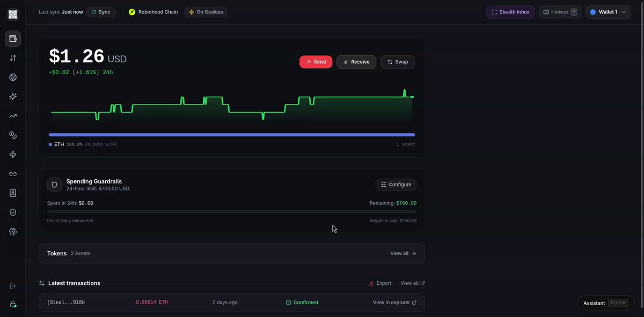Click the $1.26 USD balance
644x317 pixels.
coord(87,57)
